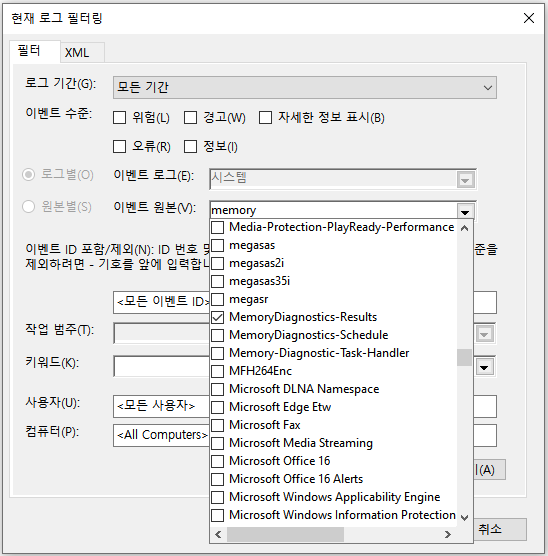The height and width of the screenshot is (556, 548).
Task: Close the 현재 로그 필터링 dialog
Action: click(528, 18)
